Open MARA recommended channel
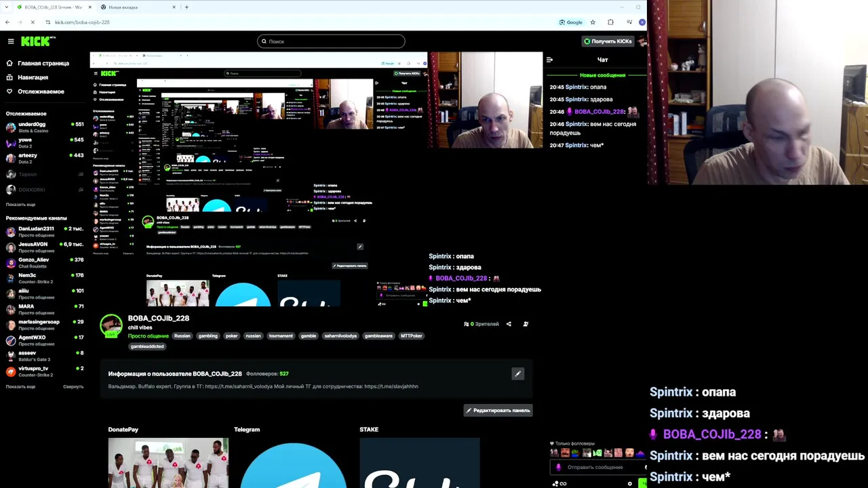Screen dimensions: 868x488 pyautogui.click(x=44, y=309)
